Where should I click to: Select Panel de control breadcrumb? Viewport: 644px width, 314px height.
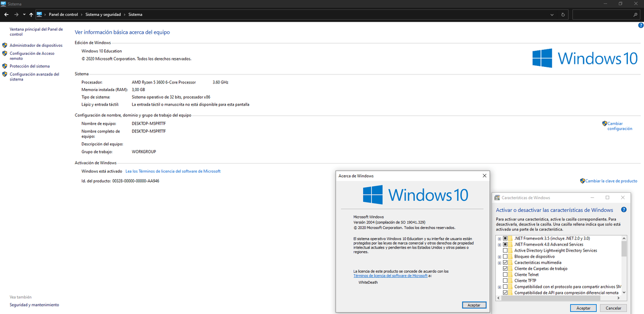(x=63, y=15)
